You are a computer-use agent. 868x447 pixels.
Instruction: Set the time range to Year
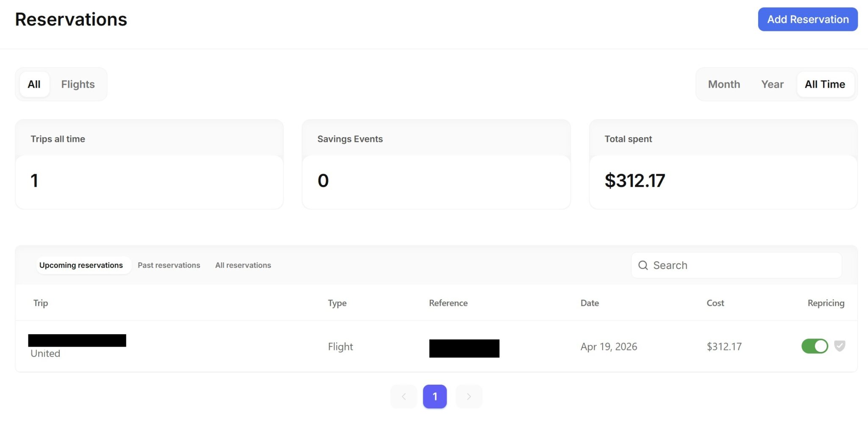click(x=772, y=84)
